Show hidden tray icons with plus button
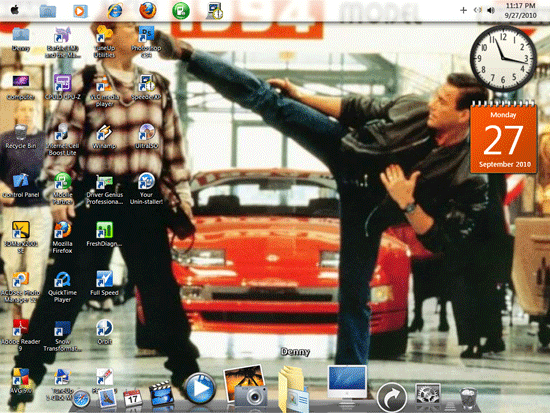 pos(463,11)
